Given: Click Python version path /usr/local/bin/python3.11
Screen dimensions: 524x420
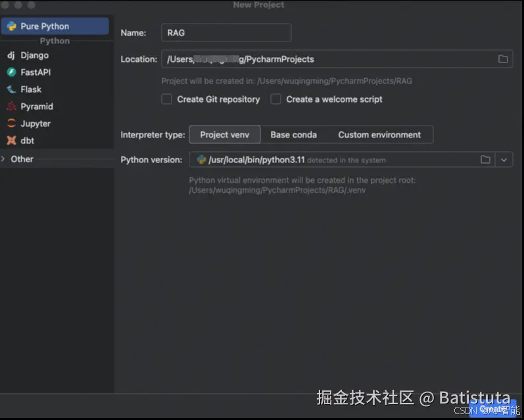Looking at the screenshot, I should (x=256, y=160).
